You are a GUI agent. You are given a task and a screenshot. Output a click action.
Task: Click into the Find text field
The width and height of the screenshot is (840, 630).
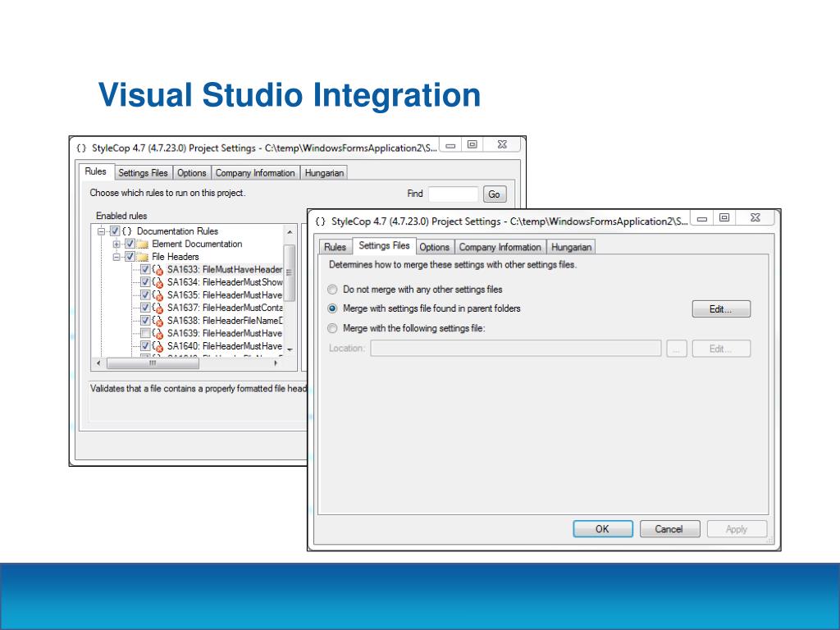(x=453, y=194)
